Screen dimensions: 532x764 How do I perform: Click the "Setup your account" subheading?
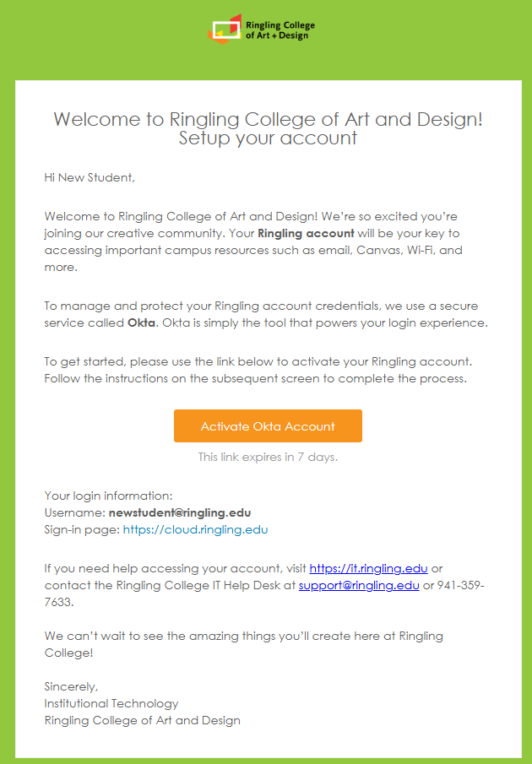click(268, 138)
